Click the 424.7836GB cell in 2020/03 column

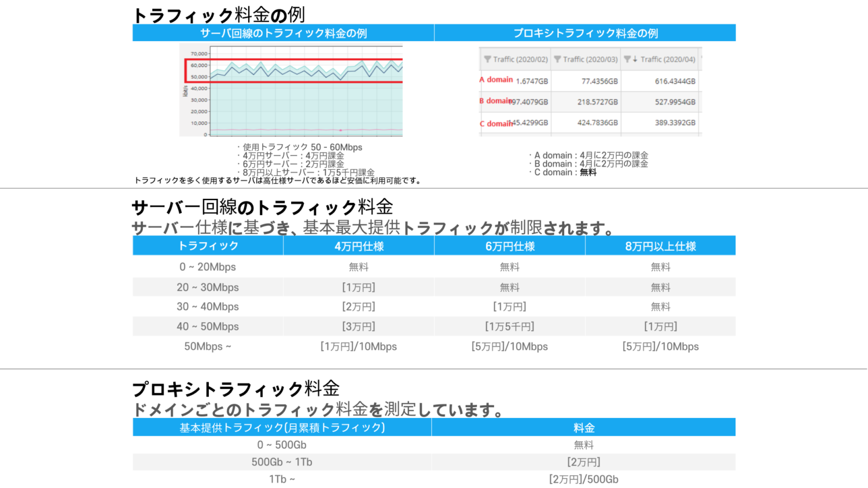pos(597,123)
